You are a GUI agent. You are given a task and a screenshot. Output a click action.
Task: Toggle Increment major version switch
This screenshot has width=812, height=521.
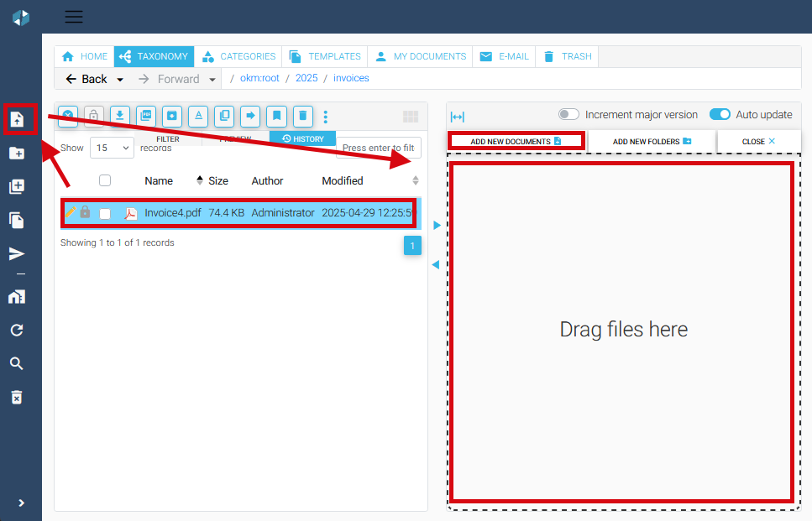(569, 114)
